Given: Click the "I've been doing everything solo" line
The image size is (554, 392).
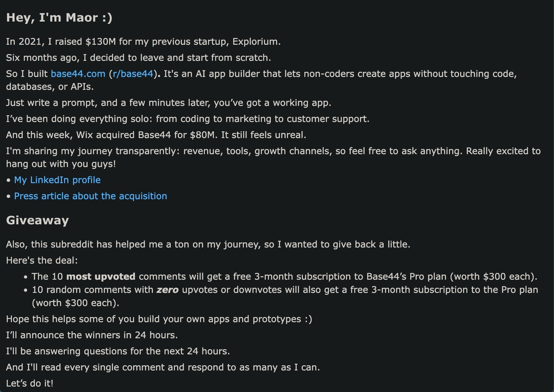Looking at the screenshot, I should point(187,119).
